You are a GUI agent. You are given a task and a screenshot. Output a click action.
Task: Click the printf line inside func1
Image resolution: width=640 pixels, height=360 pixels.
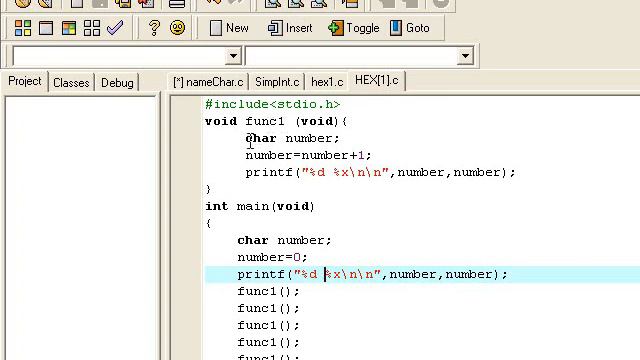pyautogui.click(x=380, y=172)
